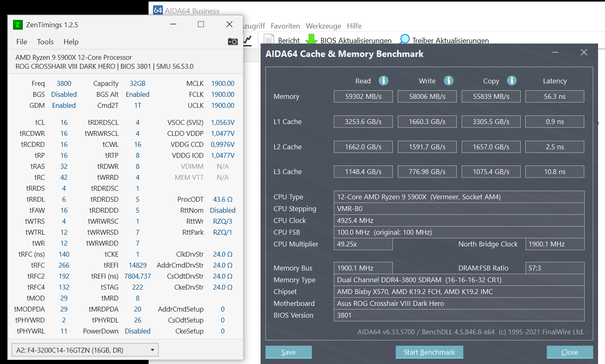Screen dimensions: 605x364
Task: Open the Tools menu in ZenTimings
Action: click(45, 42)
